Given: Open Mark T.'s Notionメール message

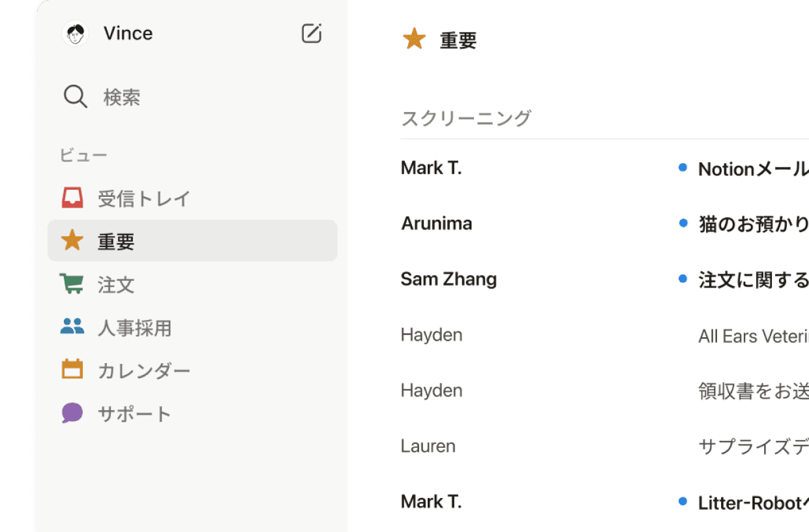Looking at the screenshot, I should 605,168.
